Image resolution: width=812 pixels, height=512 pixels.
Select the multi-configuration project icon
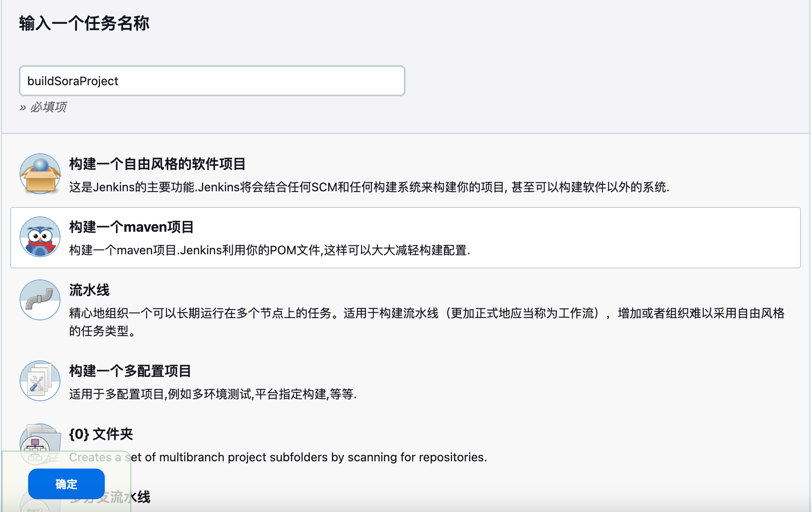40,381
